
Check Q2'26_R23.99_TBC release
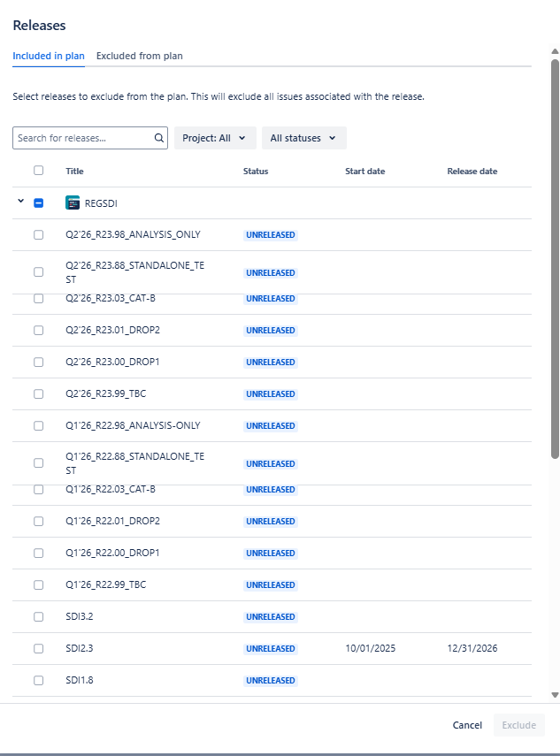pyautogui.click(x=39, y=393)
